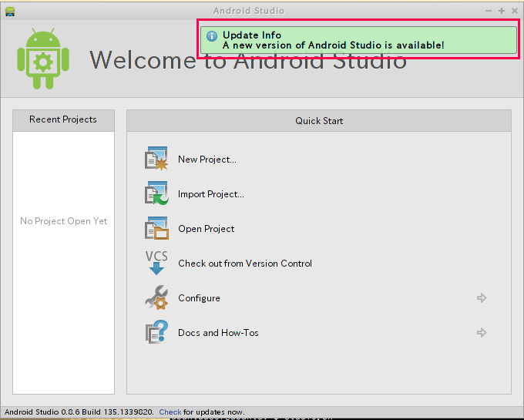524x420 pixels.
Task: Click the Docs and How-Tos question icon
Action: 156,332
